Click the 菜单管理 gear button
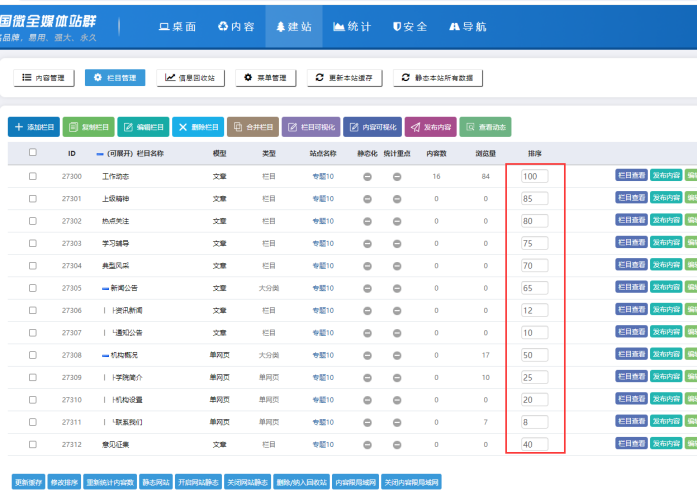 (x=266, y=77)
